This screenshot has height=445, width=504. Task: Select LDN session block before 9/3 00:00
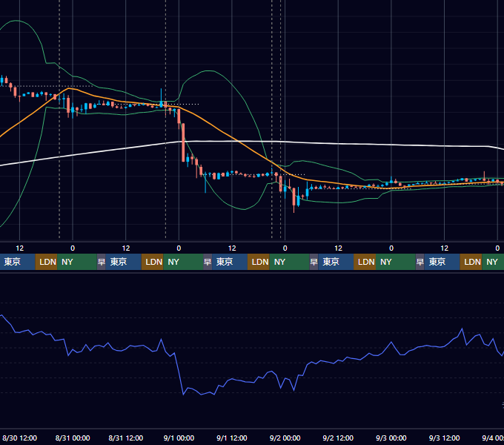point(365,262)
